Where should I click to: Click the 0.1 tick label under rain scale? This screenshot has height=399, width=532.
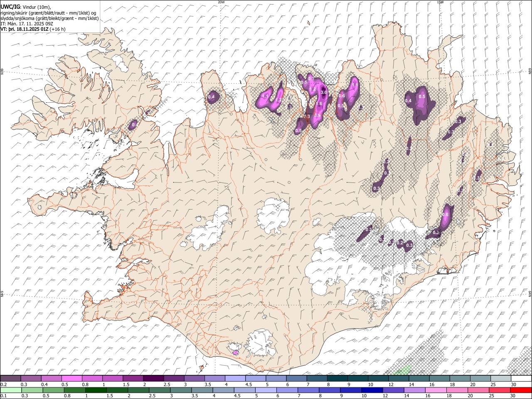3,396
